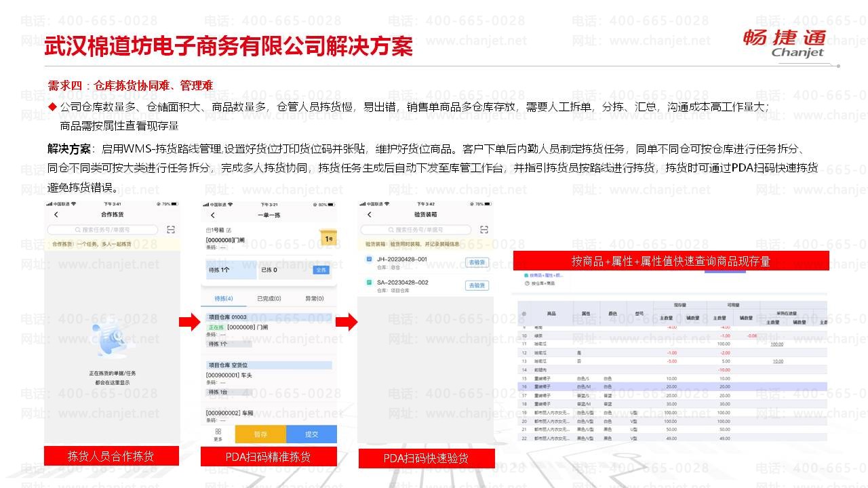Click 商品 column header

[x=551, y=314]
